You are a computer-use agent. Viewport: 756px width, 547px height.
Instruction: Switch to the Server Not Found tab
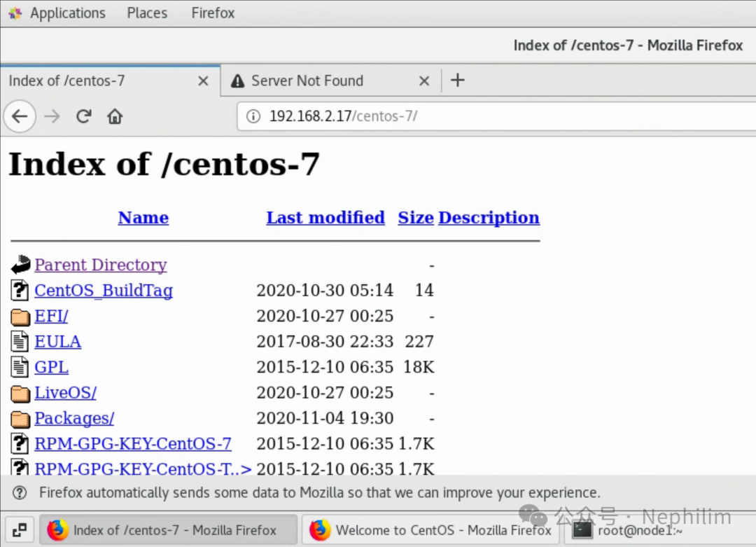coord(307,81)
